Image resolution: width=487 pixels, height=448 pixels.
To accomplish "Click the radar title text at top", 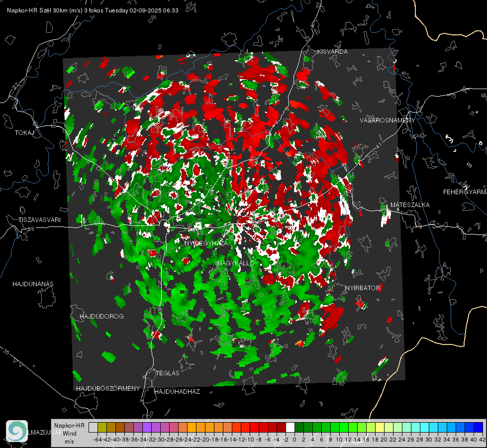I will [x=93, y=10].
